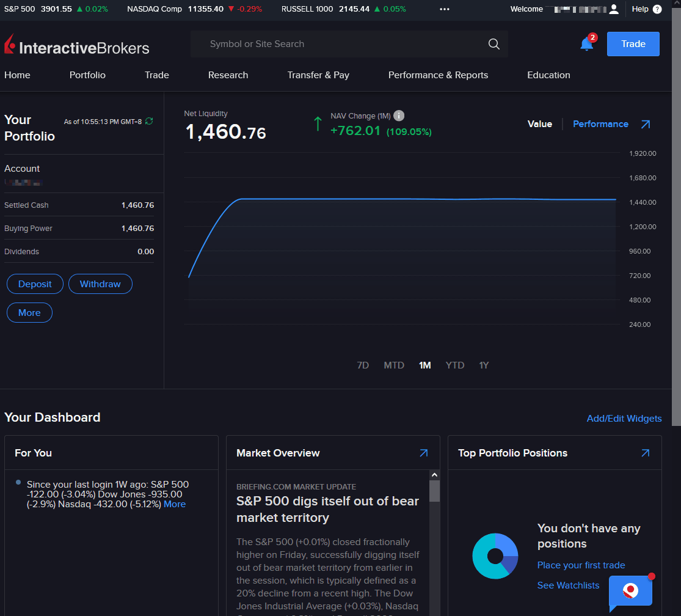Open the chart expand arrow next to Performance

point(646,124)
